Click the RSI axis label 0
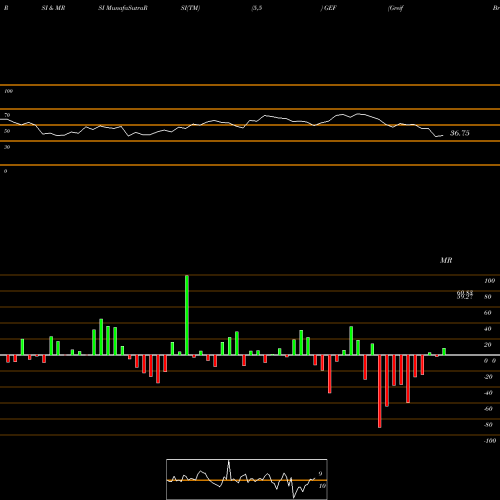The width and height of the screenshot is (500, 500). [x=5, y=171]
